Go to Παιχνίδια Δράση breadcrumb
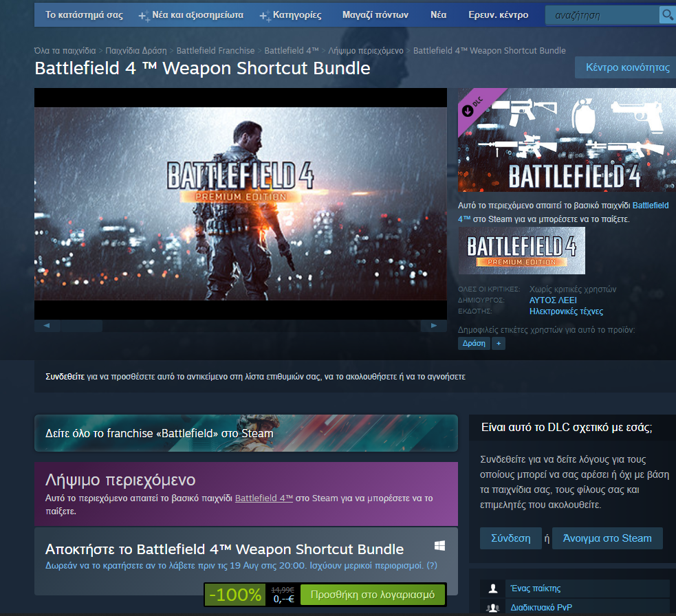This screenshot has height=616, width=676. pos(135,50)
